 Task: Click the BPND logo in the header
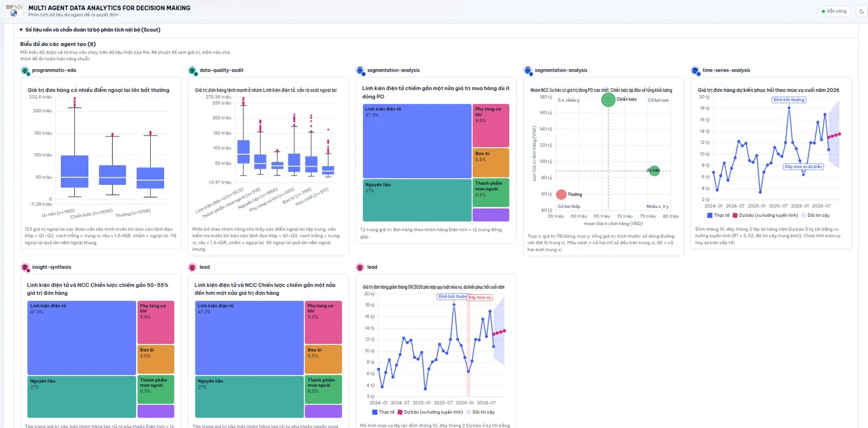coord(13,11)
